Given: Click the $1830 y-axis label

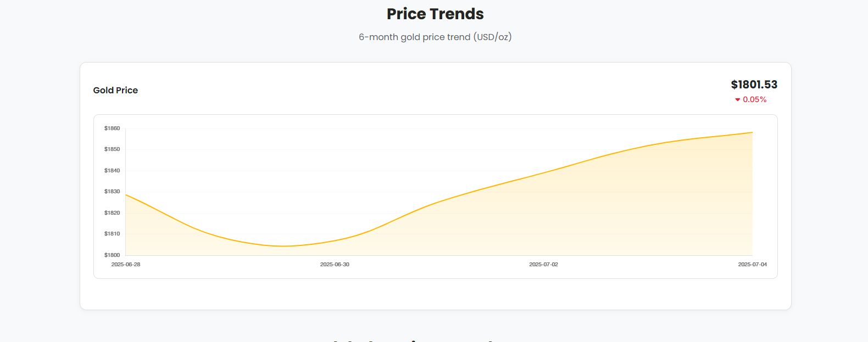Looking at the screenshot, I should tap(112, 192).
